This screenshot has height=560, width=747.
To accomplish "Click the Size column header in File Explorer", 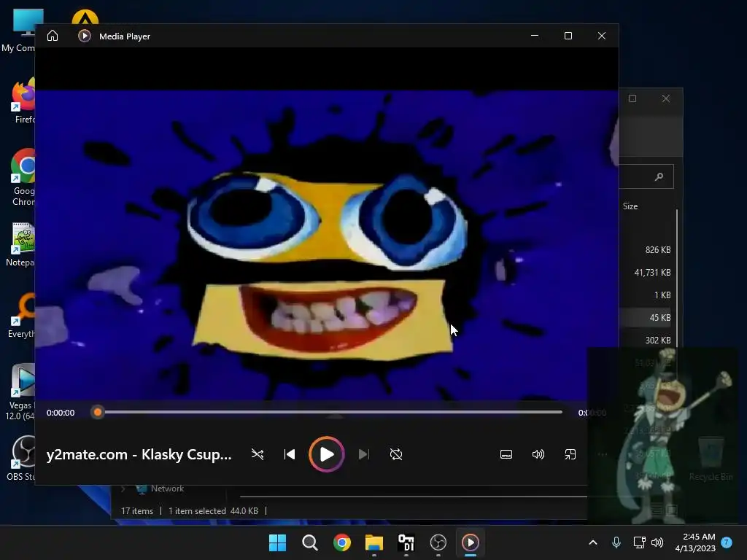I will click(630, 206).
